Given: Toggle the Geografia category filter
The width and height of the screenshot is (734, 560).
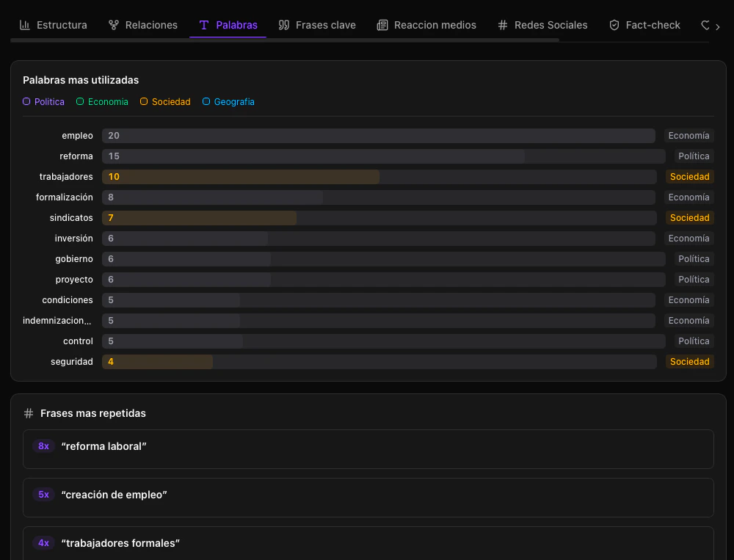Looking at the screenshot, I should [x=228, y=101].
